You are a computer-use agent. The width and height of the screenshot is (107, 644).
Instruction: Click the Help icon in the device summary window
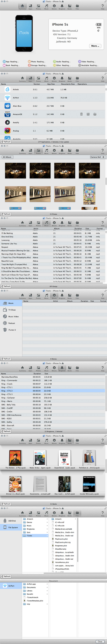(x=102, y=7)
